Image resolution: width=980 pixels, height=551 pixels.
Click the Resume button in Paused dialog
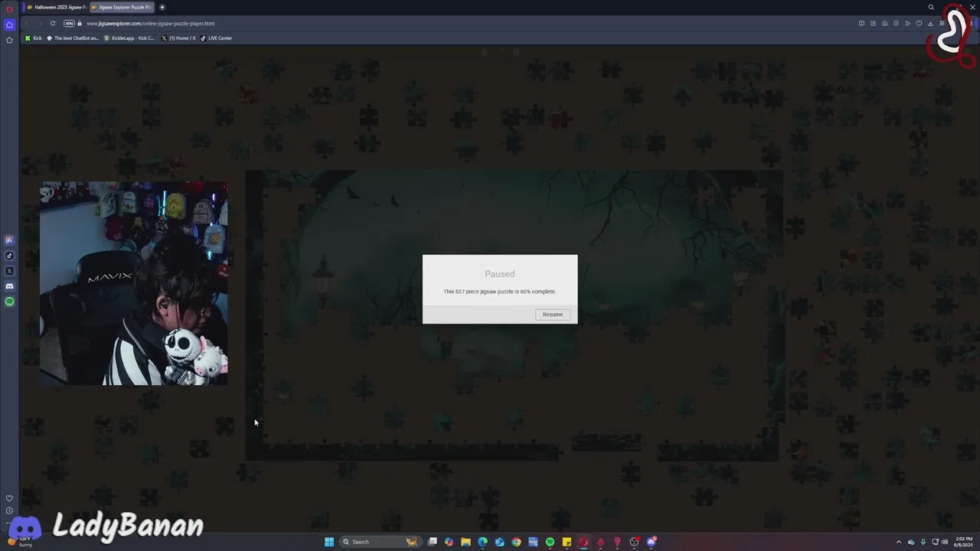click(553, 315)
